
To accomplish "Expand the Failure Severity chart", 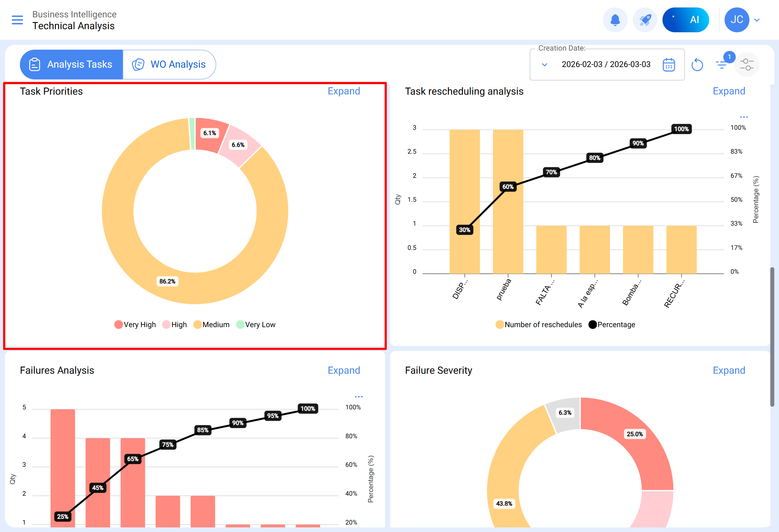I will 729,371.
